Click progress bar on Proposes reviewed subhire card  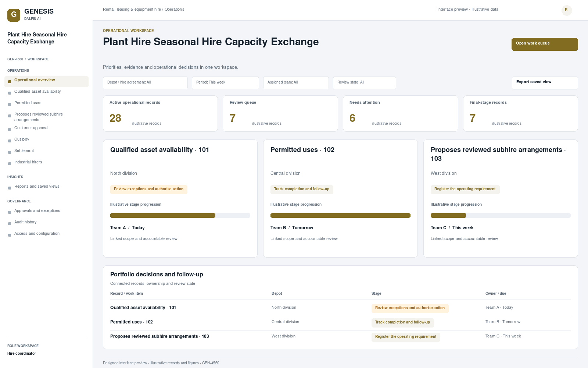(x=501, y=216)
